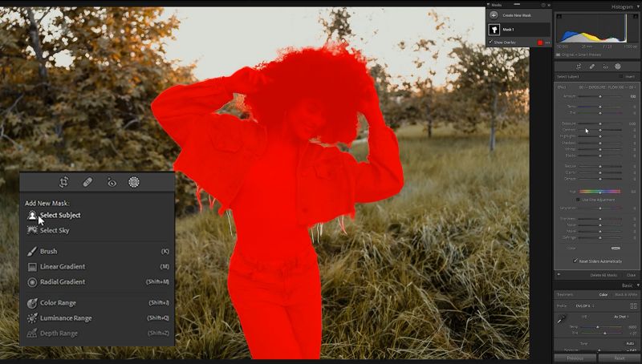The image size is (642, 364).
Task: Select Black & White treatment
Action: tap(626, 294)
